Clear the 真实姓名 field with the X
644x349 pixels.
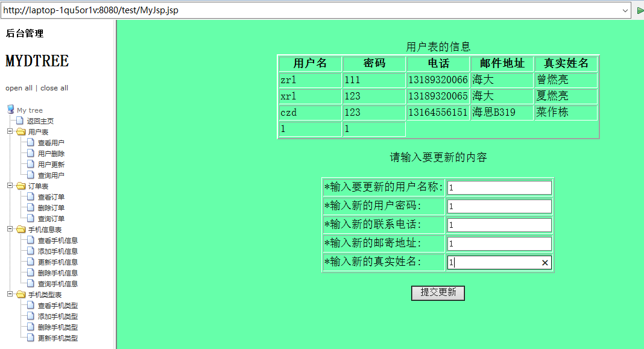tap(545, 263)
